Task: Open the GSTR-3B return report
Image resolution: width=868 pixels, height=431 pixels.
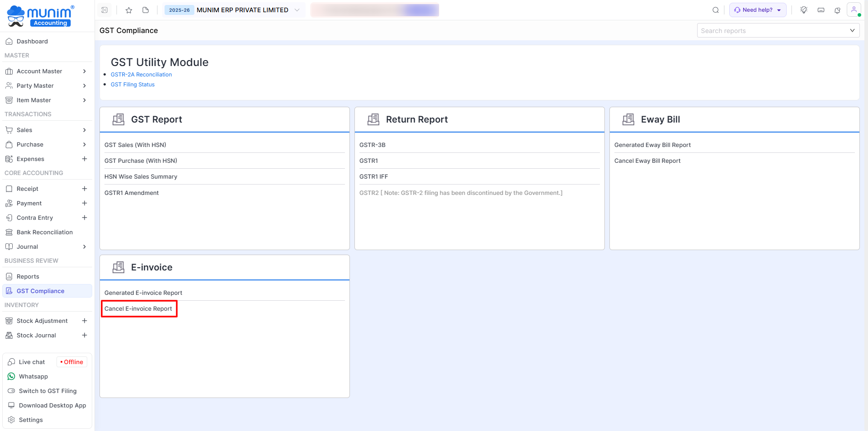Action: pos(373,145)
